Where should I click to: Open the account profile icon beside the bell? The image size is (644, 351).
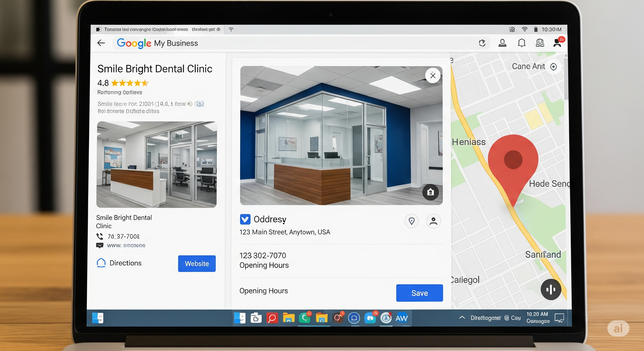[x=502, y=43]
